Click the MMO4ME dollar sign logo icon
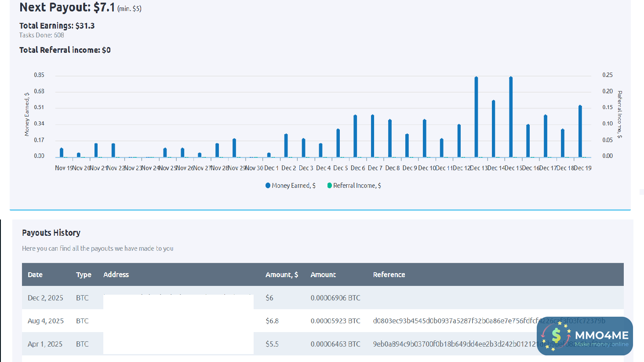 (556, 336)
